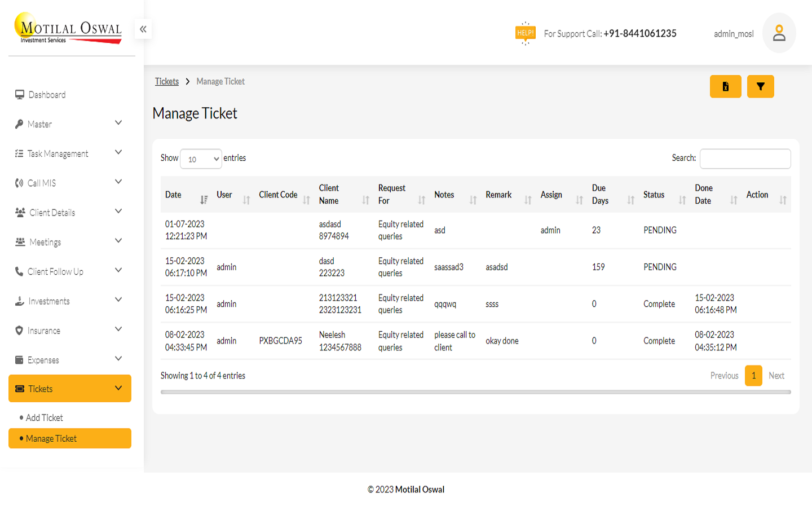This screenshot has width=812, height=506.
Task: Go to Previous page of results
Action: point(724,376)
